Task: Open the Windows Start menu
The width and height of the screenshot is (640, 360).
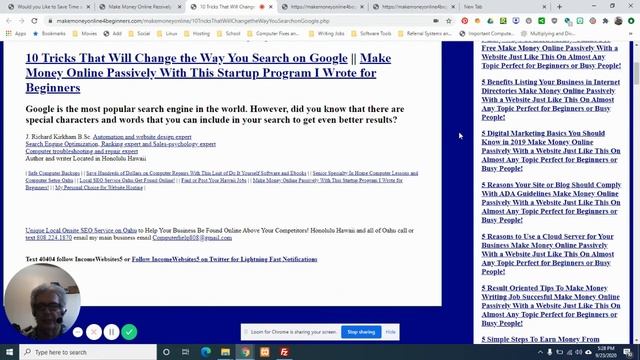Action: tap(9, 352)
